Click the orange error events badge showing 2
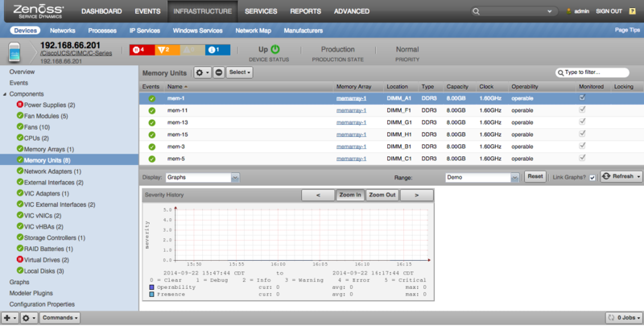The width and height of the screenshot is (644, 326). [167, 50]
